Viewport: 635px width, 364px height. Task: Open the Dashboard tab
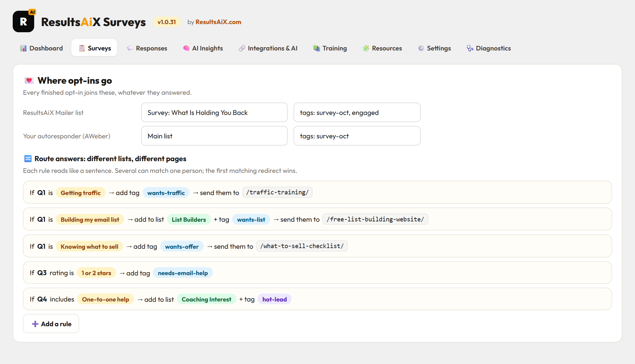coord(42,48)
